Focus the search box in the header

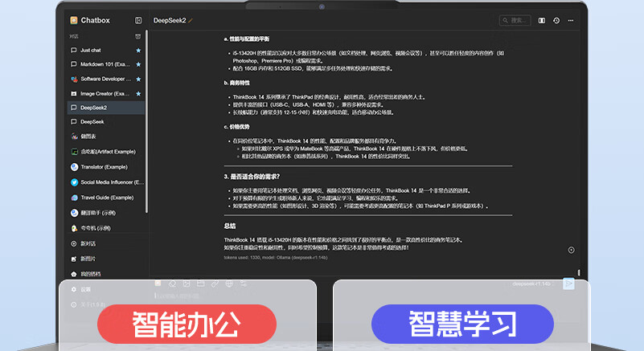click(x=515, y=20)
